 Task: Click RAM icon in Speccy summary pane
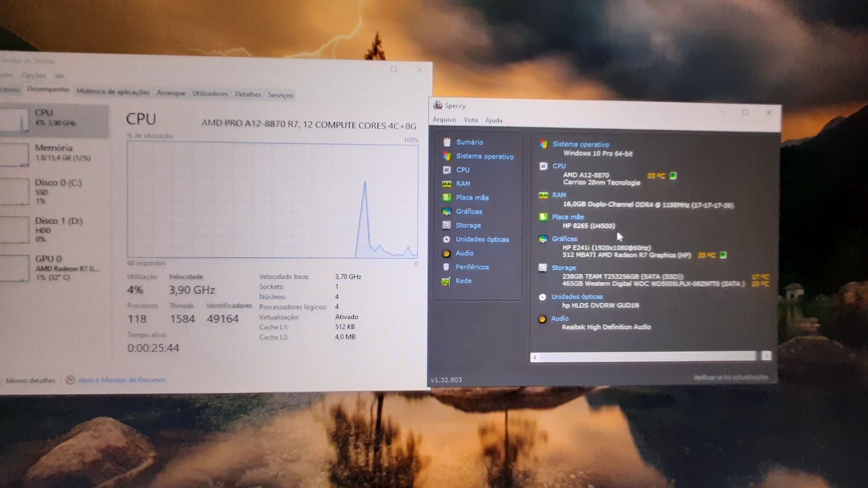click(543, 195)
